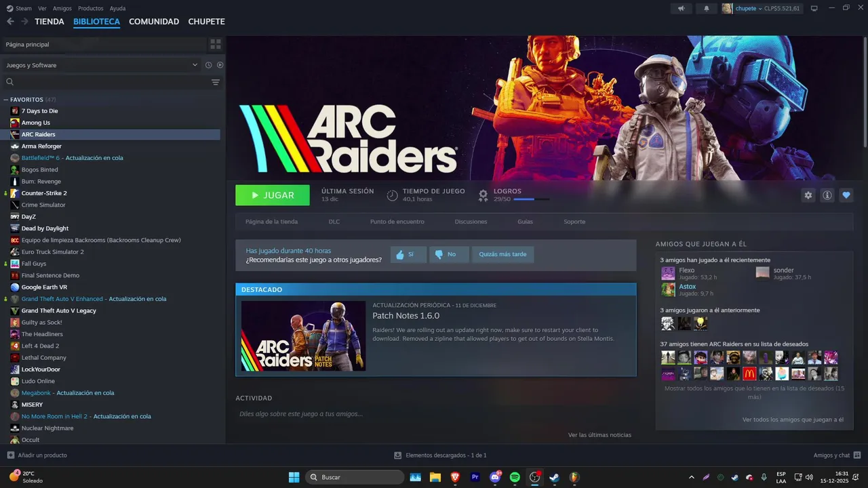This screenshot has width=868, height=488.
Task: Click the Lethal Company game icon
Action: (x=15, y=358)
